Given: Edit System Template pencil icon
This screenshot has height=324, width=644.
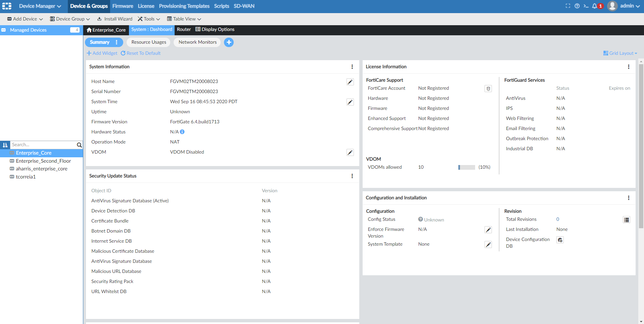Looking at the screenshot, I should 488,245.
